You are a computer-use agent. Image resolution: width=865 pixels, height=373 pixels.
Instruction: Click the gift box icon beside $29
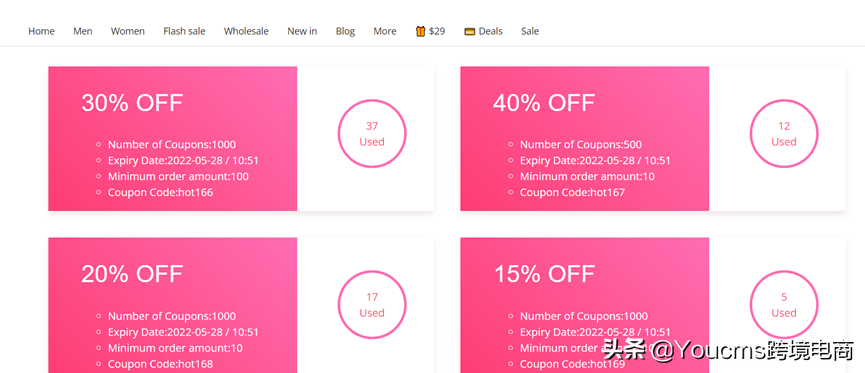click(x=420, y=31)
